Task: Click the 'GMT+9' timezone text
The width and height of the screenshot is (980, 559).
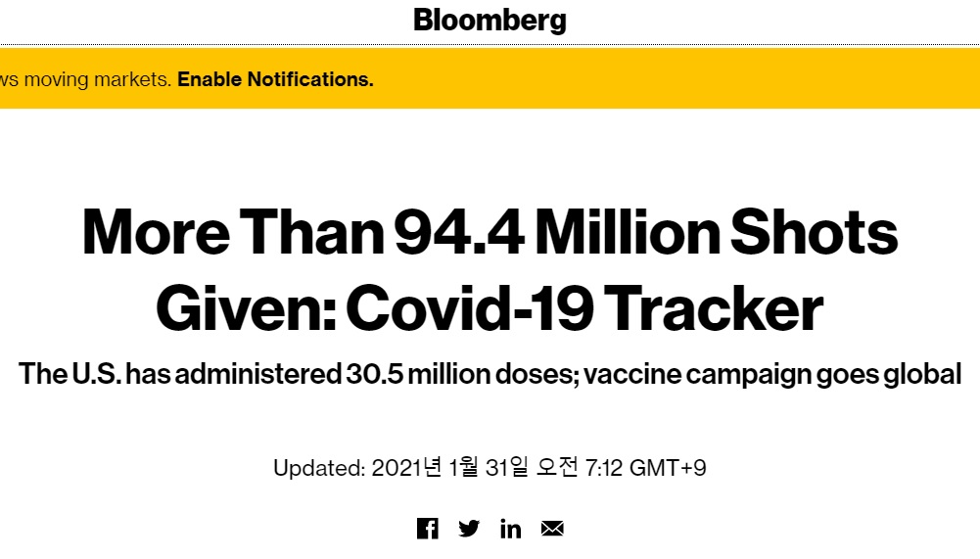Action: tap(668, 468)
